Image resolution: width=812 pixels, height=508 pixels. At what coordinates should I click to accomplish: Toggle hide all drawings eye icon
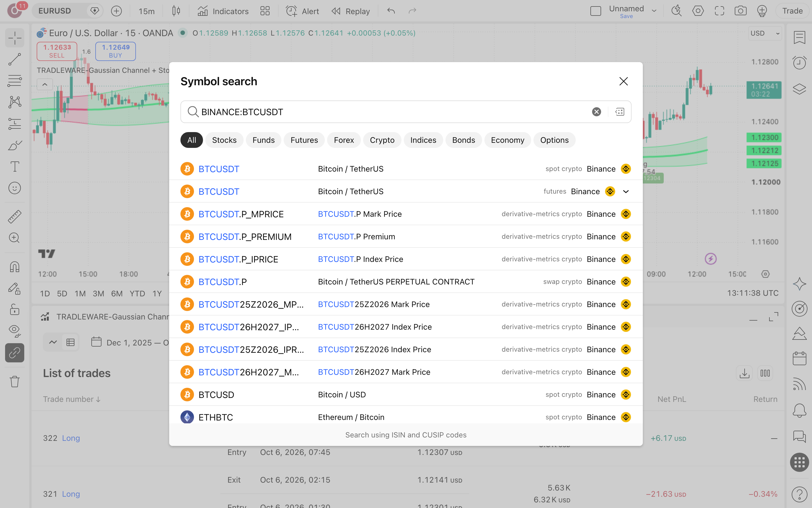pos(14,331)
